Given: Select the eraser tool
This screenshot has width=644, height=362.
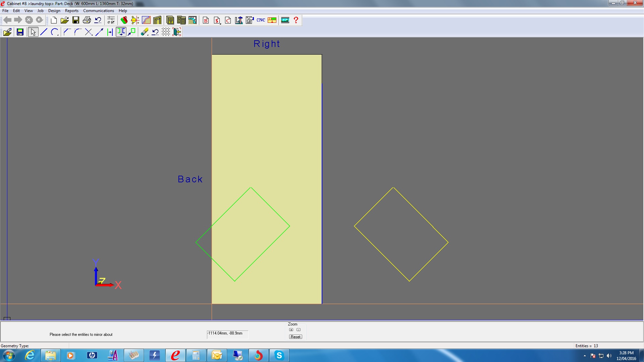Looking at the screenshot, I should tap(145, 32).
